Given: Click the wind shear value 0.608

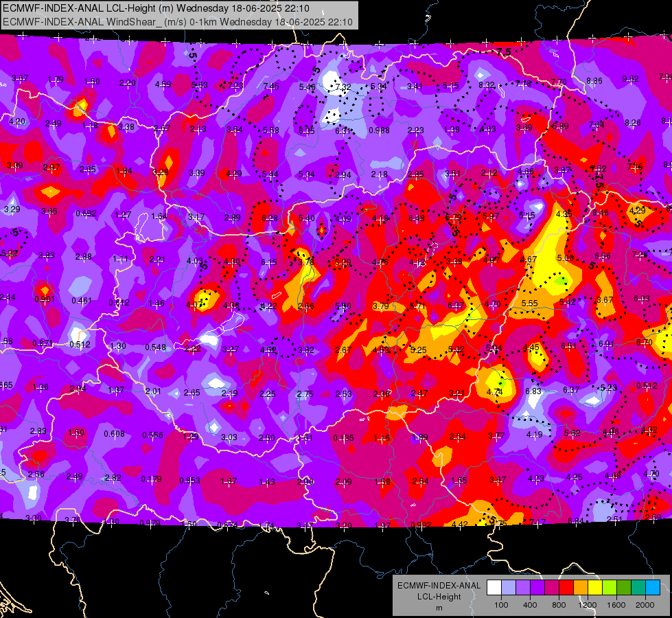Looking at the screenshot, I should tap(115, 433).
